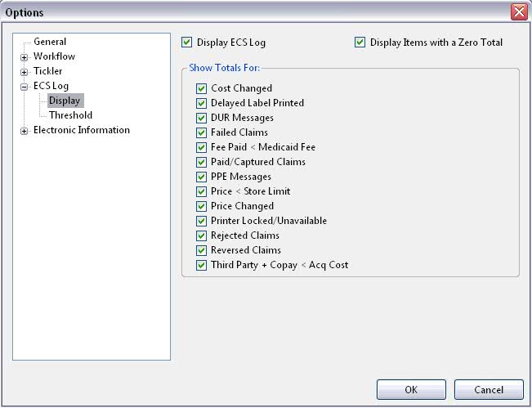Collapse the ECS Log tree node
The height and width of the screenshot is (408, 532).
24,87
